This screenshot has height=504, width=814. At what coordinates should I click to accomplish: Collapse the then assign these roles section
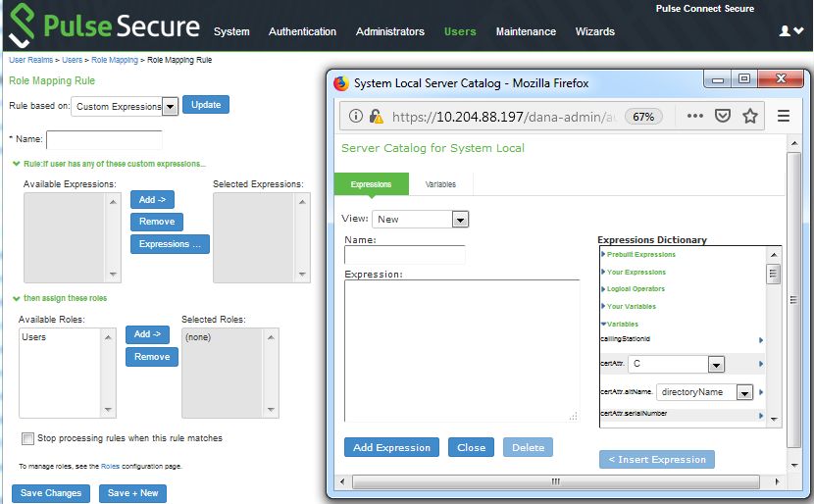click(60, 298)
